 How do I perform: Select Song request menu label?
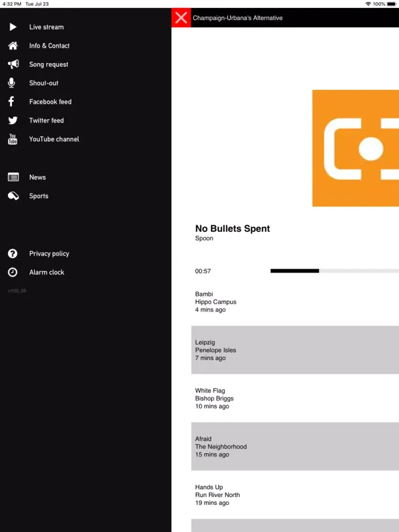tap(48, 64)
